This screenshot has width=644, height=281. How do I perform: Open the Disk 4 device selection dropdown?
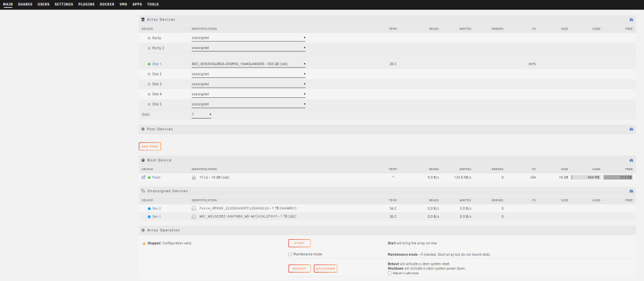(249, 95)
